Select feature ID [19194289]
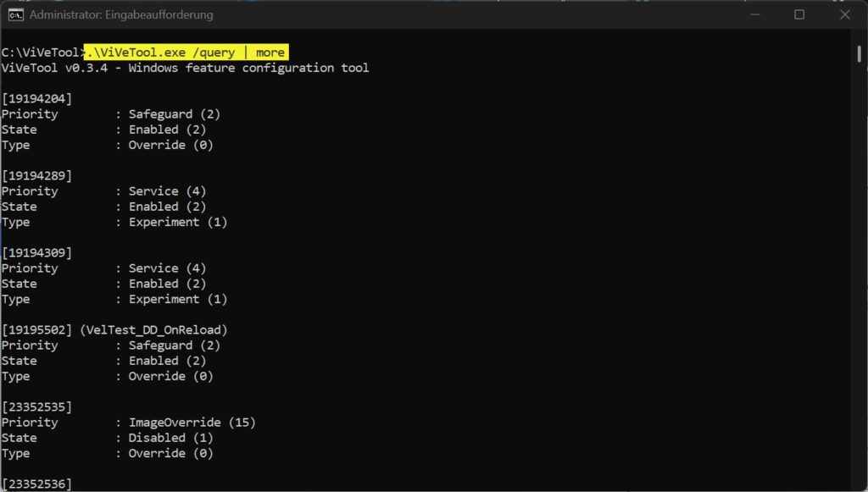868x492 pixels. point(36,176)
